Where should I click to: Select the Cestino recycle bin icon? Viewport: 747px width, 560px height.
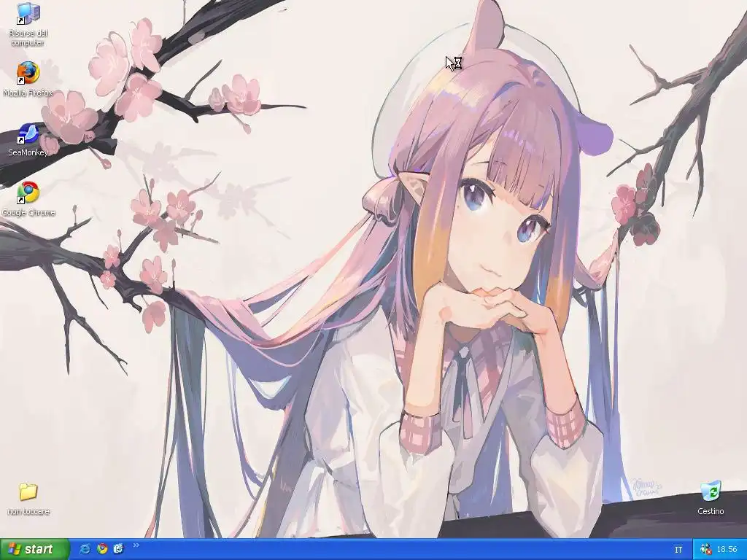711,497
